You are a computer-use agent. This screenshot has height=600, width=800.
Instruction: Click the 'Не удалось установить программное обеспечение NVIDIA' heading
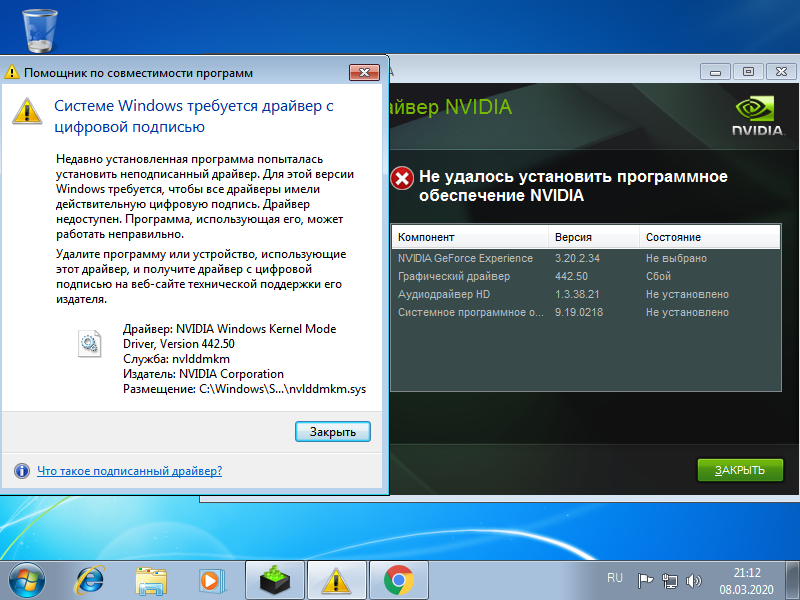pyautogui.click(x=573, y=186)
